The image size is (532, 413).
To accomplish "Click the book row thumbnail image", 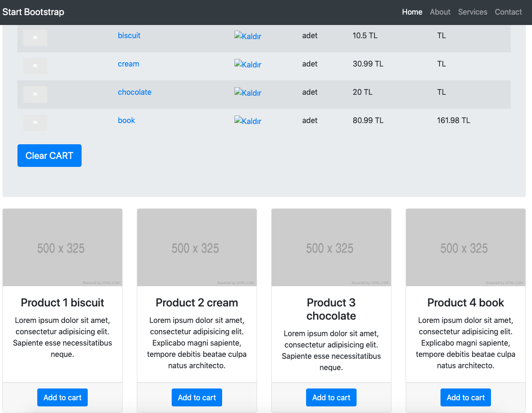I will tap(35, 123).
